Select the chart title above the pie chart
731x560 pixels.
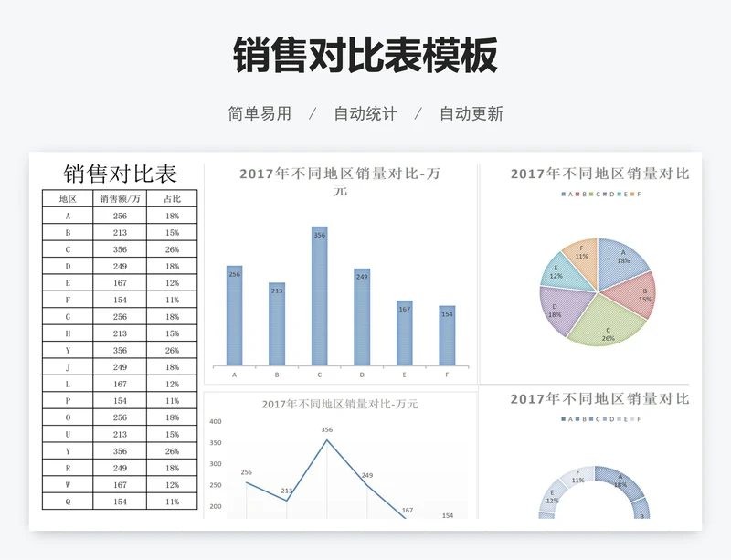pyautogui.click(x=599, y=174)
